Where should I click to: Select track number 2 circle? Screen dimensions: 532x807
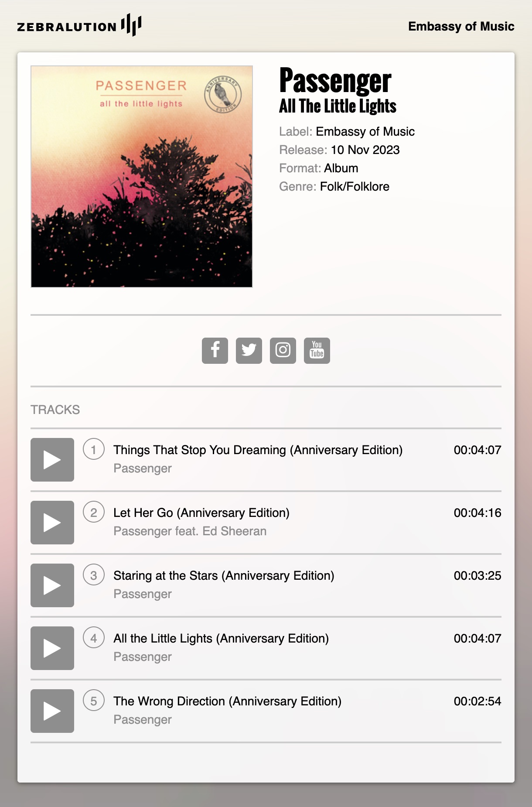pos(94,512)
